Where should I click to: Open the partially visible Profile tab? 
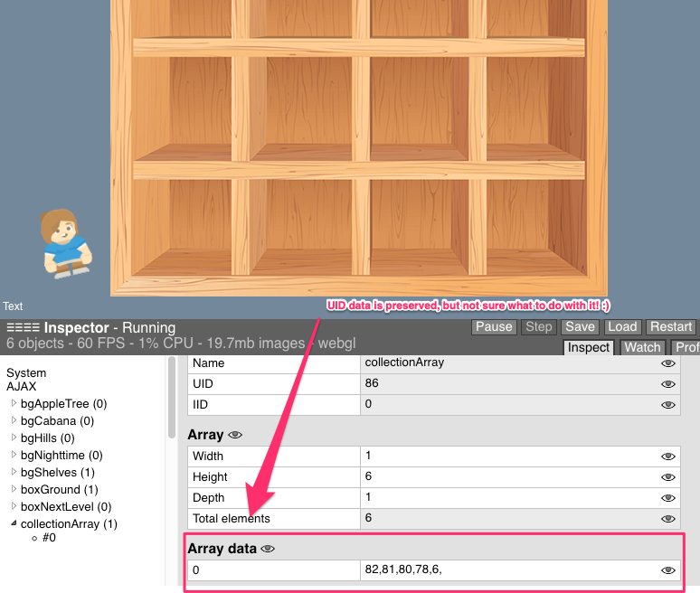[x=686, y=348]
